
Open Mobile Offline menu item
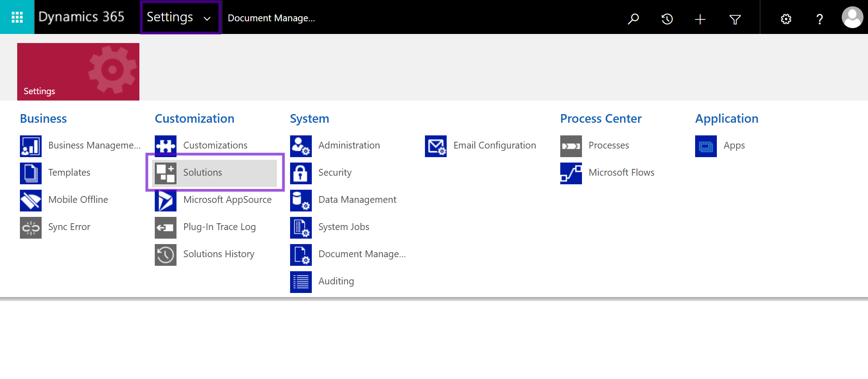pyautogui.click(x=78, y=200)
